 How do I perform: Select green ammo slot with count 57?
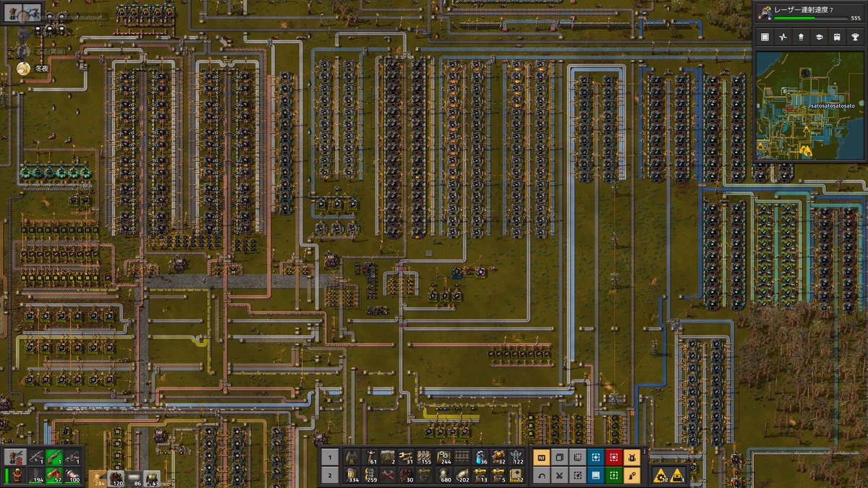point(54,476)
